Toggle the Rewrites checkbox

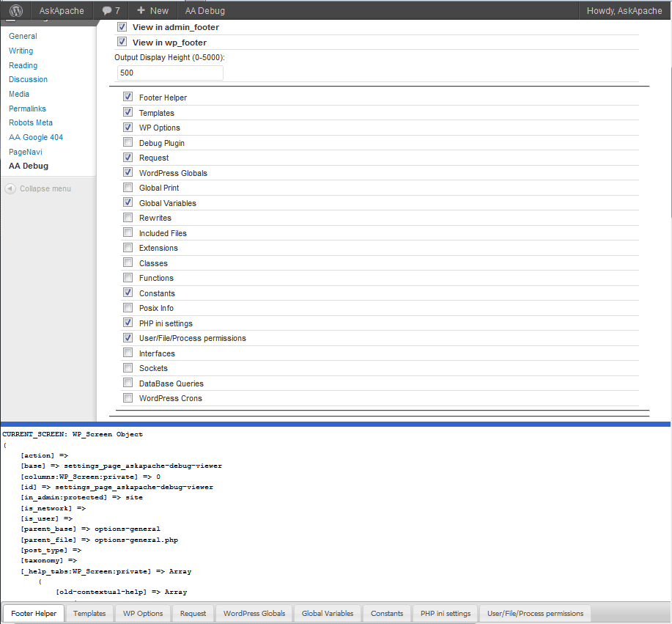click(128, 218)
